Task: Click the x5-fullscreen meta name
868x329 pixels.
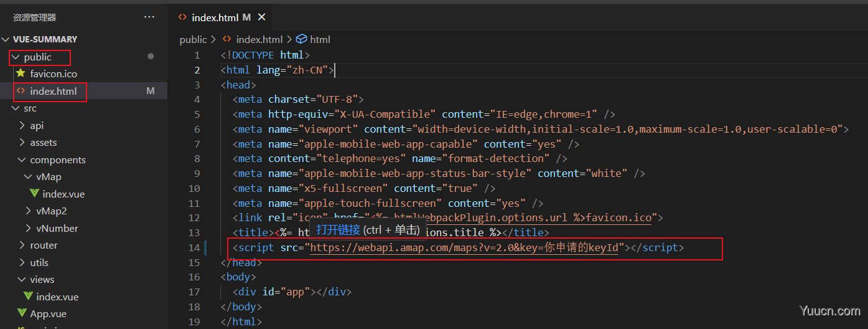Action: 342,188
